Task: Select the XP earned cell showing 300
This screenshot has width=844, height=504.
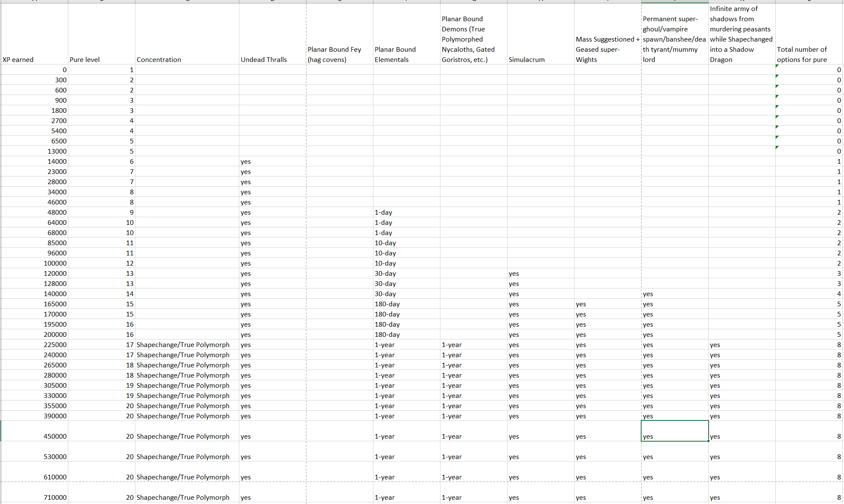Action: (34, 80)
